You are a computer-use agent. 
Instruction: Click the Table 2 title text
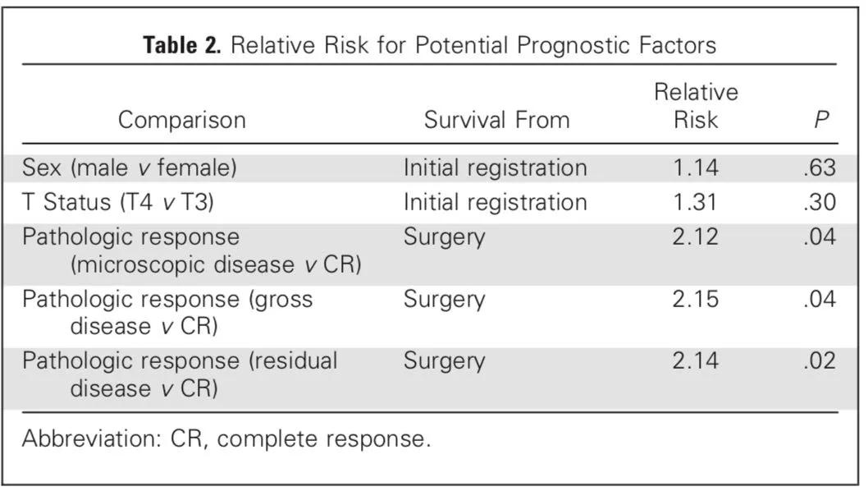click(x=429, y=45)
